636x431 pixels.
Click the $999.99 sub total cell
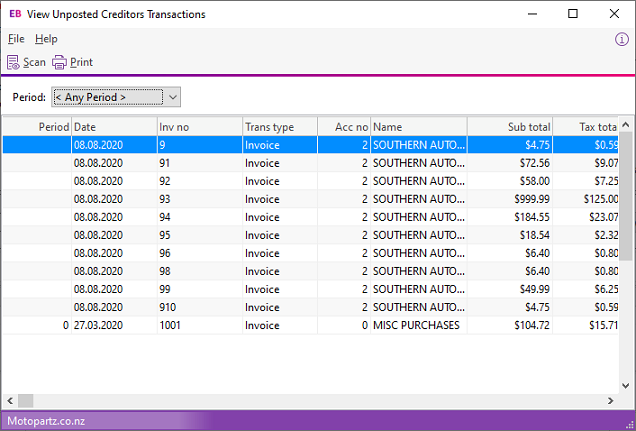510,199
